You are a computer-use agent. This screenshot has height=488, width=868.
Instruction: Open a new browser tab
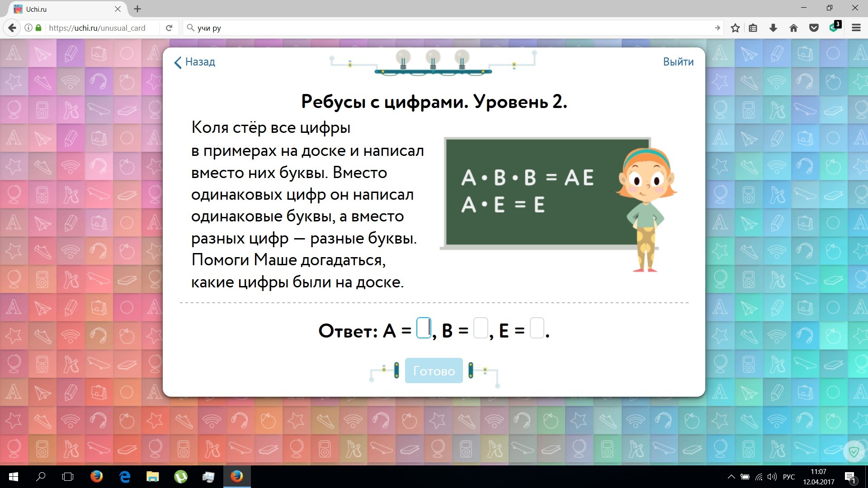[137, 9]
